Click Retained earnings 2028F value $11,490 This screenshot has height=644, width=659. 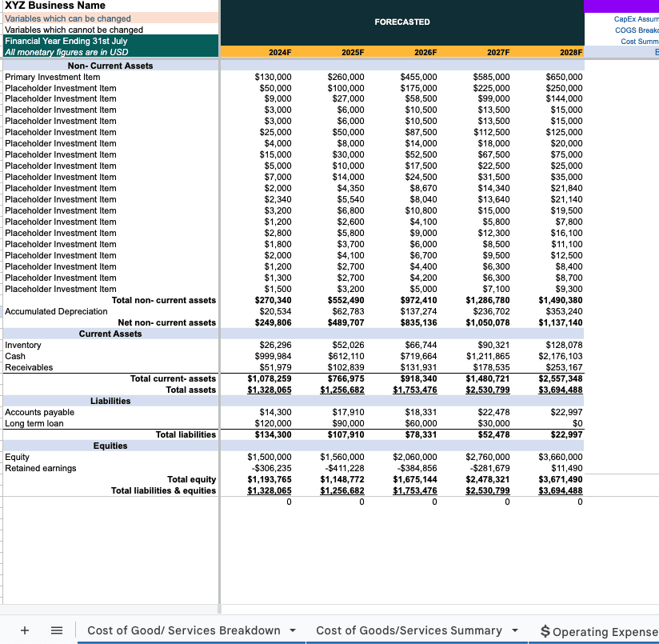pos(566,468)
